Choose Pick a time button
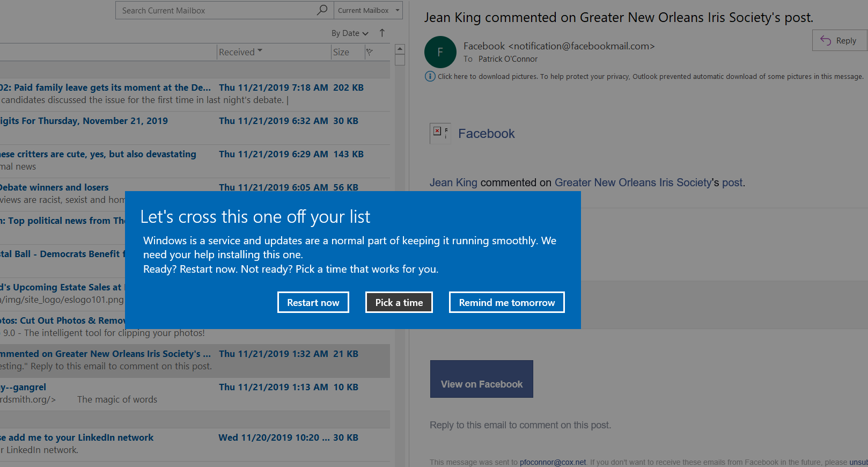Viewport: 868px width, 467px height. pyautogui.click(x=399, y=302)
